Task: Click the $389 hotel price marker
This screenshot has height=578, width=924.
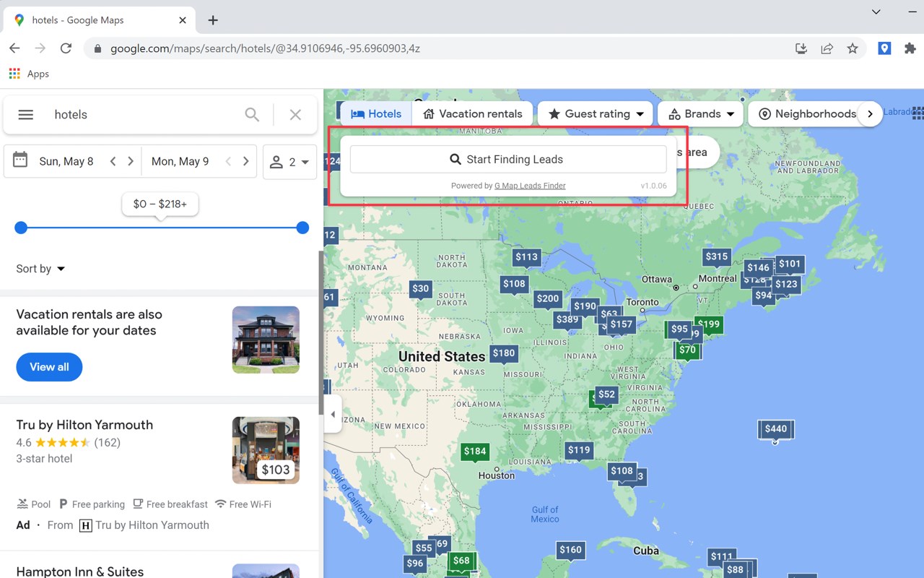Action: 567,319
